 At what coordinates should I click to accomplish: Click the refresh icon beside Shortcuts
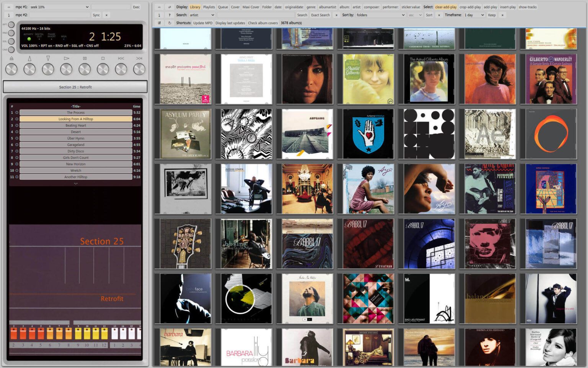pyautogui.click(x=170, y=23)
